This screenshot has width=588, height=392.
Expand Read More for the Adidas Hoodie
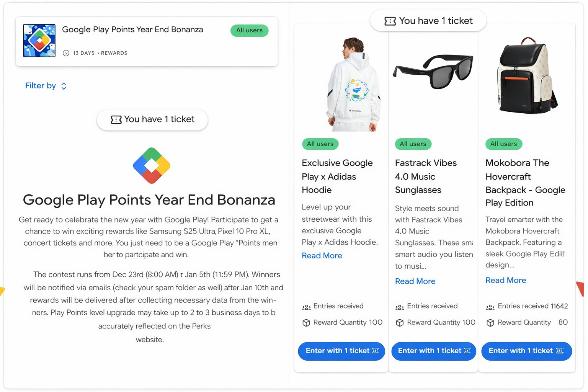click(x=322, y=256)
